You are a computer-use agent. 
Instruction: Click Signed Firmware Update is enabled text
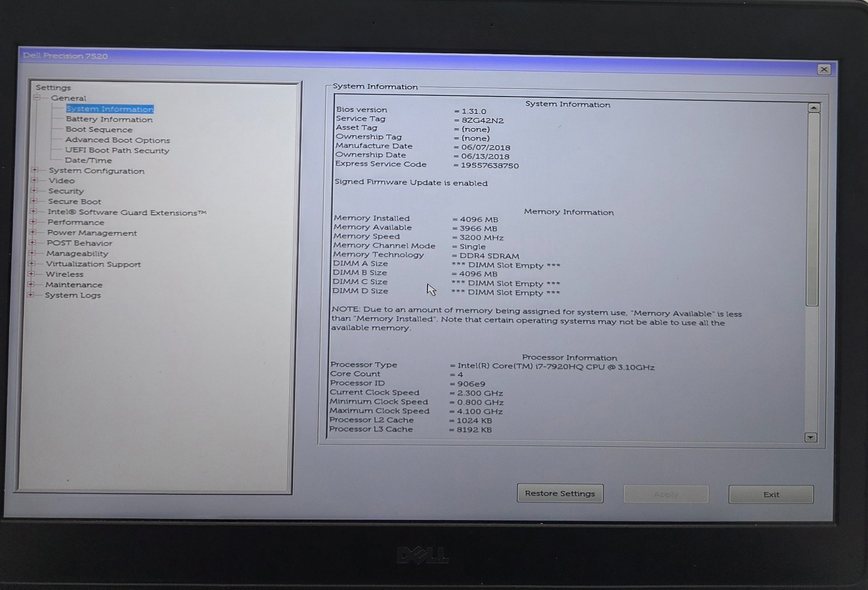411,183
